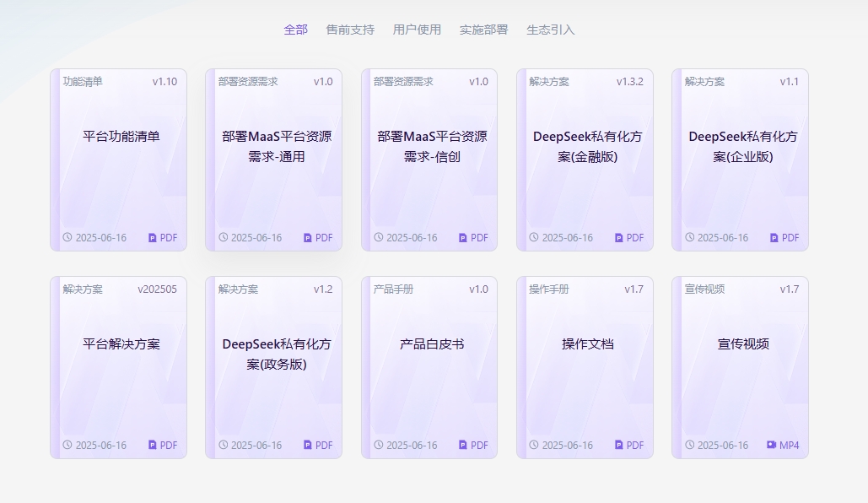Open the 生态引入 tab

pyautogui.click(x=550, y=30)
